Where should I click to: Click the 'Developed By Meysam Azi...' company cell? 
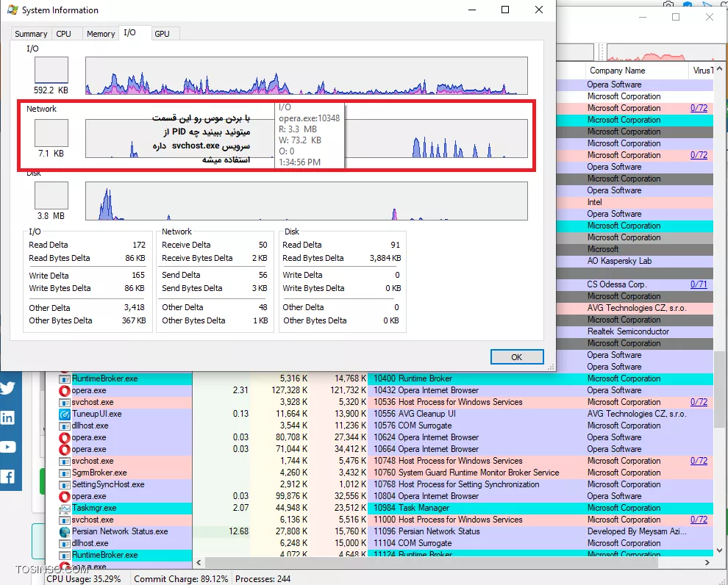tap(637, 531)
